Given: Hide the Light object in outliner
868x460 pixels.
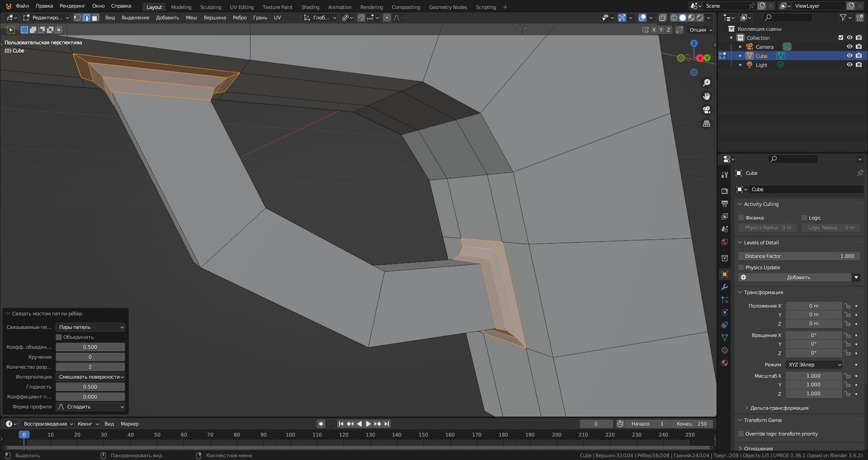Looking at the screenshot, I should click(x=849, y=65).
